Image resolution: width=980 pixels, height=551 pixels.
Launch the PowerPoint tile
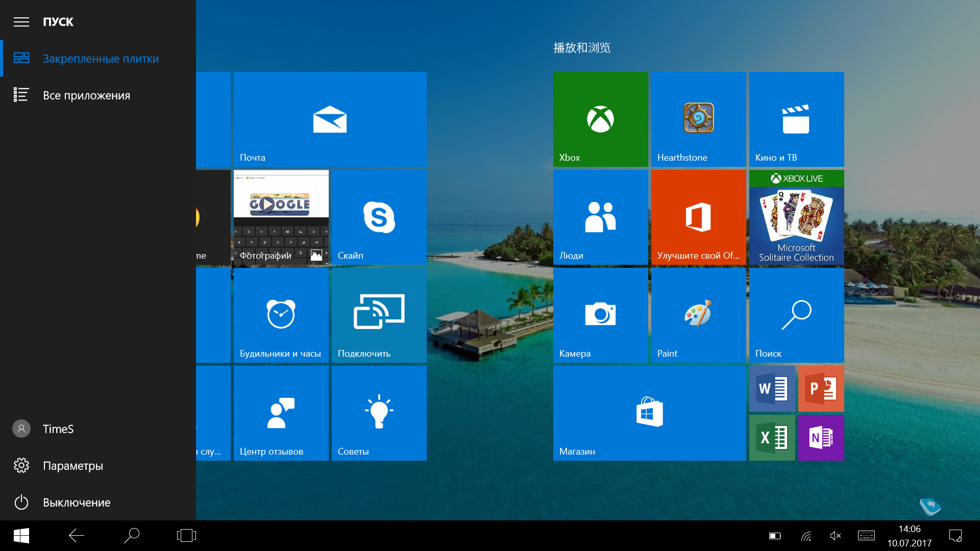coord(821,389)
